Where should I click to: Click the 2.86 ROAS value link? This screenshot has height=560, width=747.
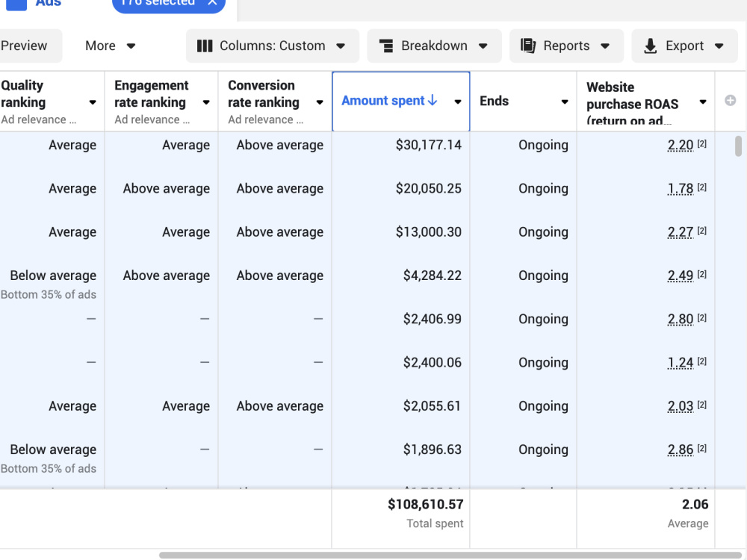(680, 449)
